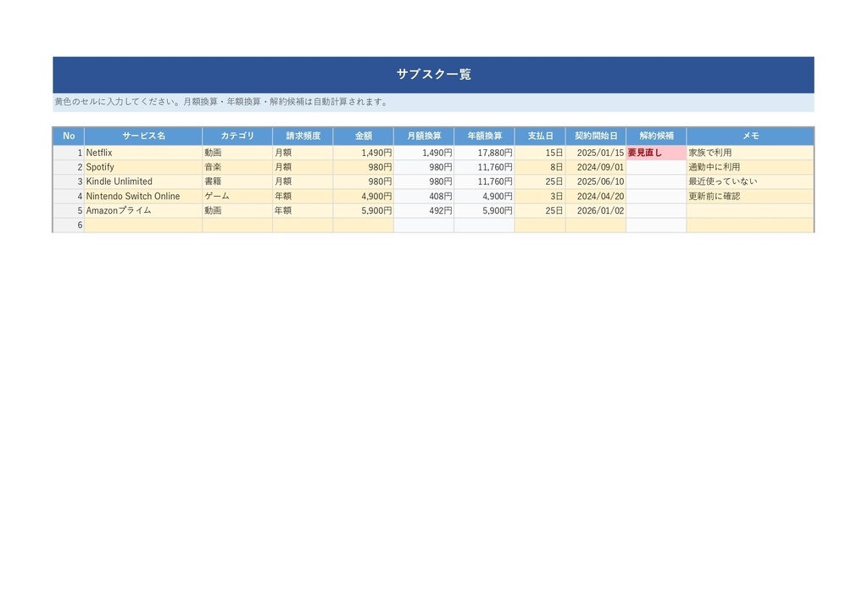Click 月額 billing frequency in the Spotify row

[x=303, y=167]
